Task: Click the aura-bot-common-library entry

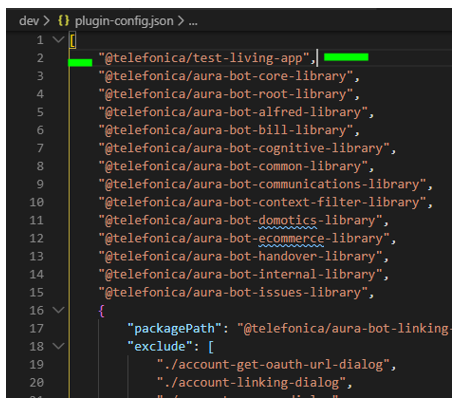Action: coord(233,166)
